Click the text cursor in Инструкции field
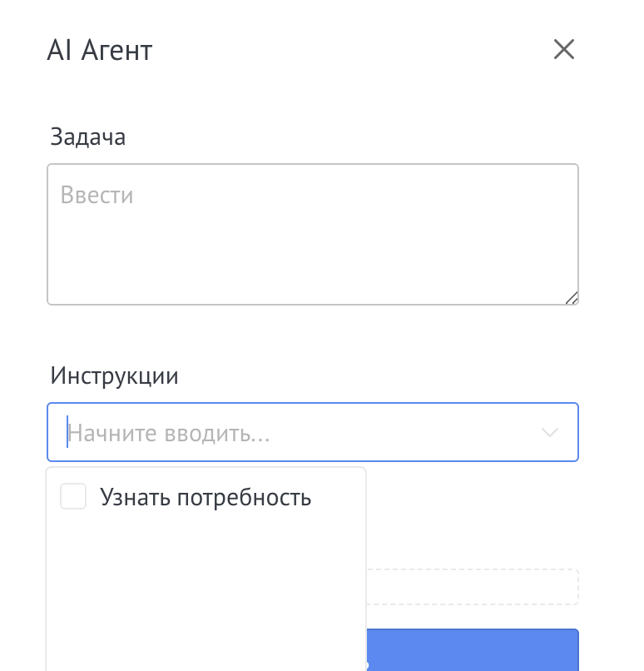 [x=67, y=433]
